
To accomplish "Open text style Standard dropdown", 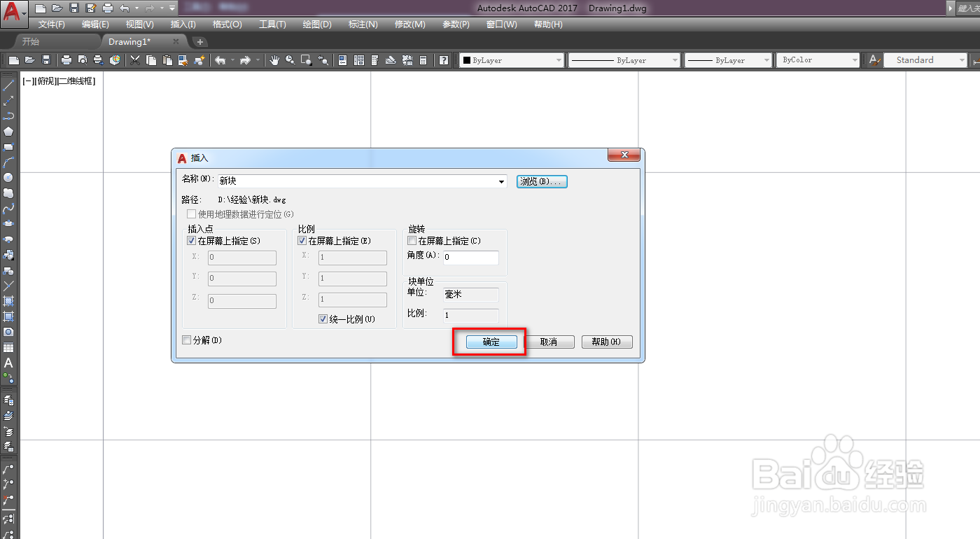I will (x=925, y=60).
